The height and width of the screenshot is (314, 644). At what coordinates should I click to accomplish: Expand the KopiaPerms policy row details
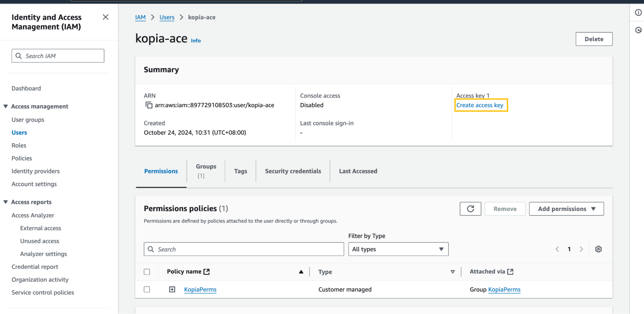click(172, 289)
